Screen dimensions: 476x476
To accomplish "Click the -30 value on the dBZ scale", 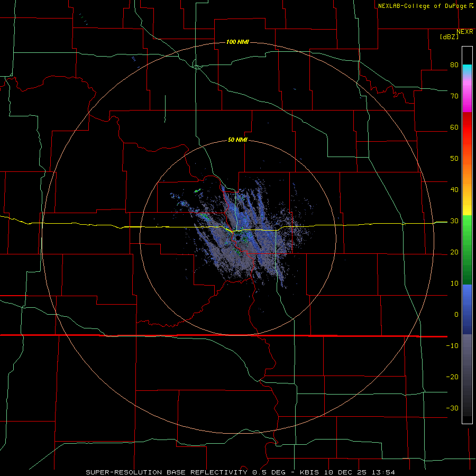I will click(x=452, y=408).
